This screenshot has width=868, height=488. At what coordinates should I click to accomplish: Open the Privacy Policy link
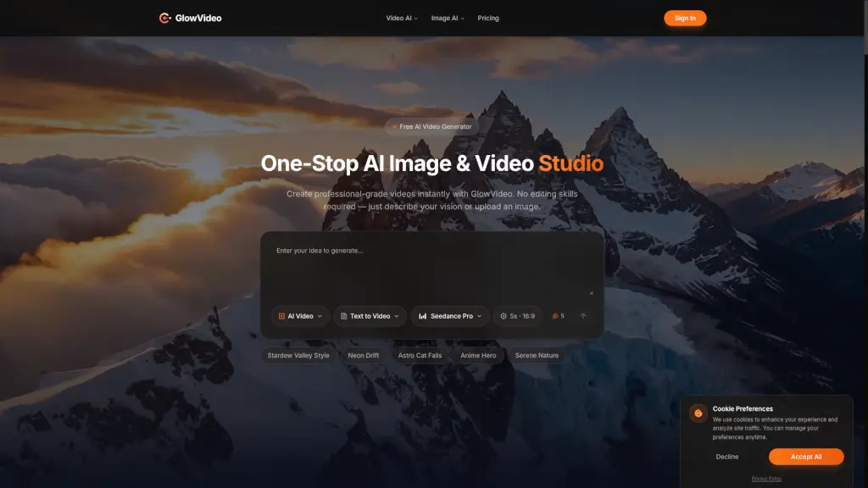(766, 479)
